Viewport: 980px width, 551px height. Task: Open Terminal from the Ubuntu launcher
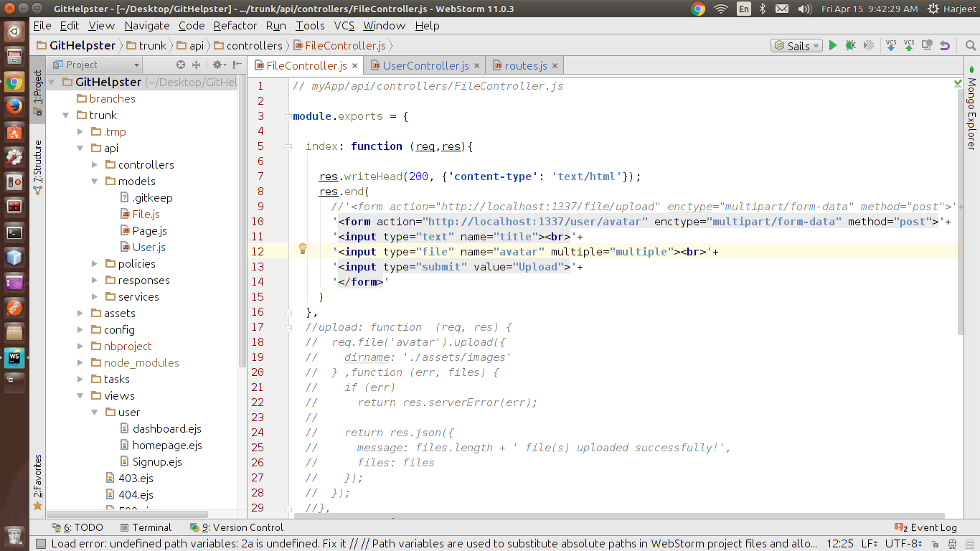point(14,232)
